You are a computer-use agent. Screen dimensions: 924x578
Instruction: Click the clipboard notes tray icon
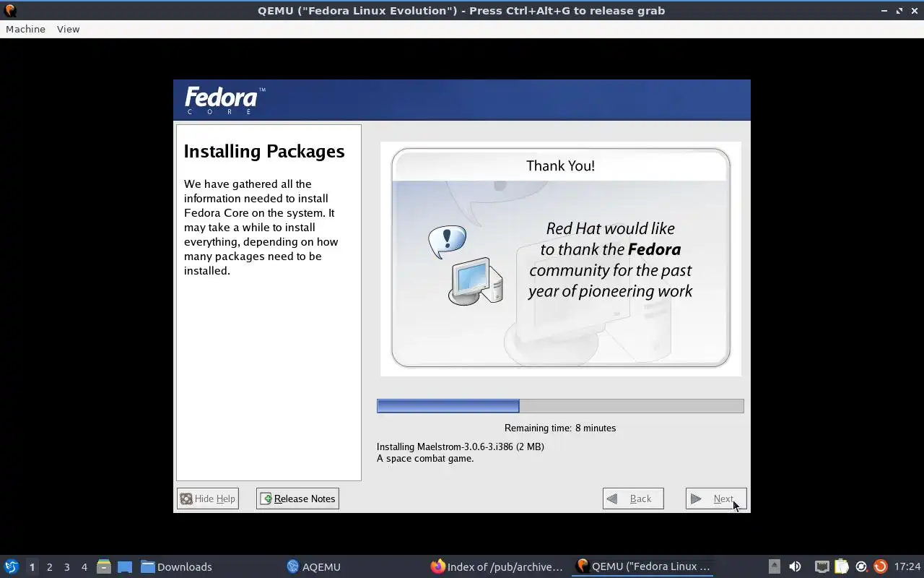click(841, 566)
